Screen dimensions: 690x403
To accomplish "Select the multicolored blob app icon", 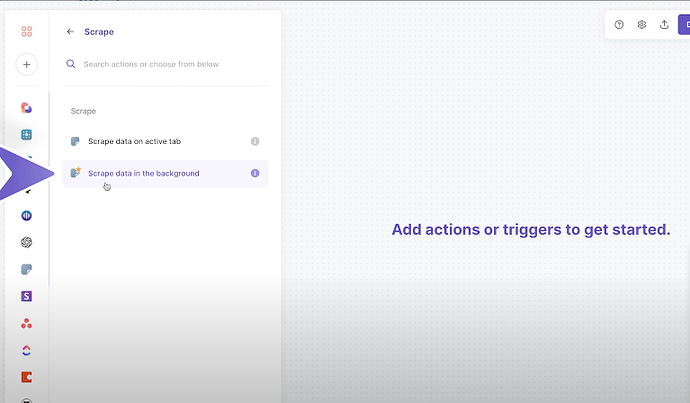I will [x=26, y=108].
